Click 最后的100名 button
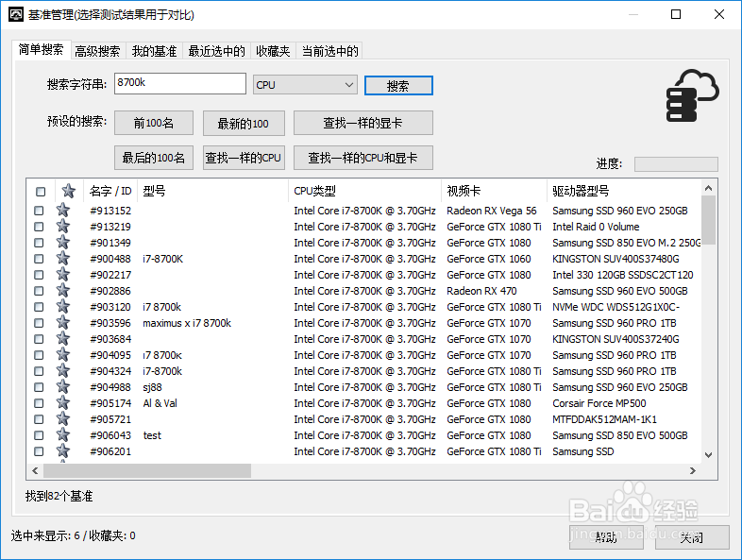 154,158
